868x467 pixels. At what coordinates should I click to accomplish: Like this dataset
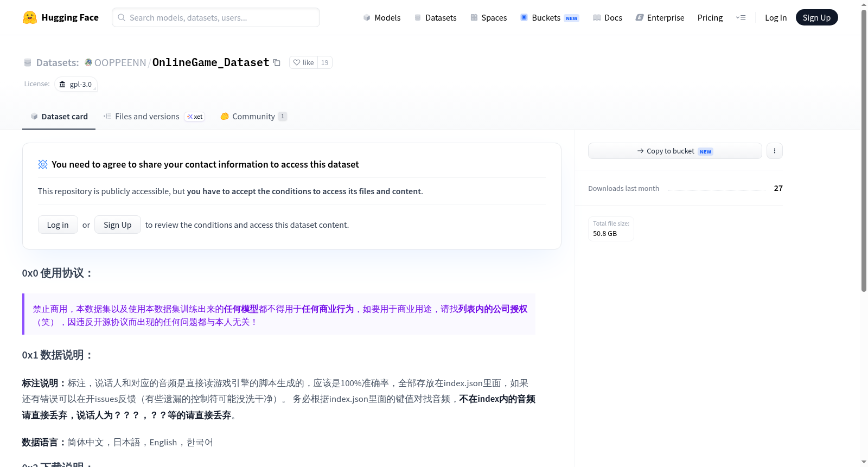[303, 62]
